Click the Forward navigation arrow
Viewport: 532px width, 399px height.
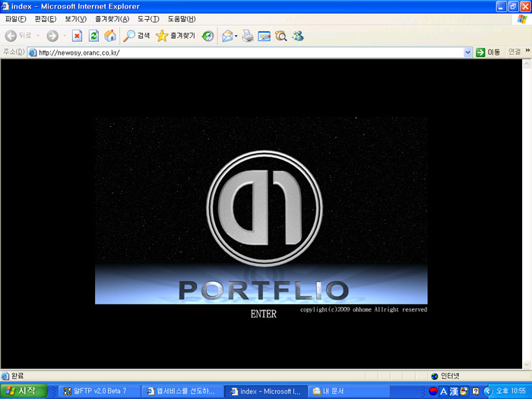pyautogui.click(x=52, y=36)
